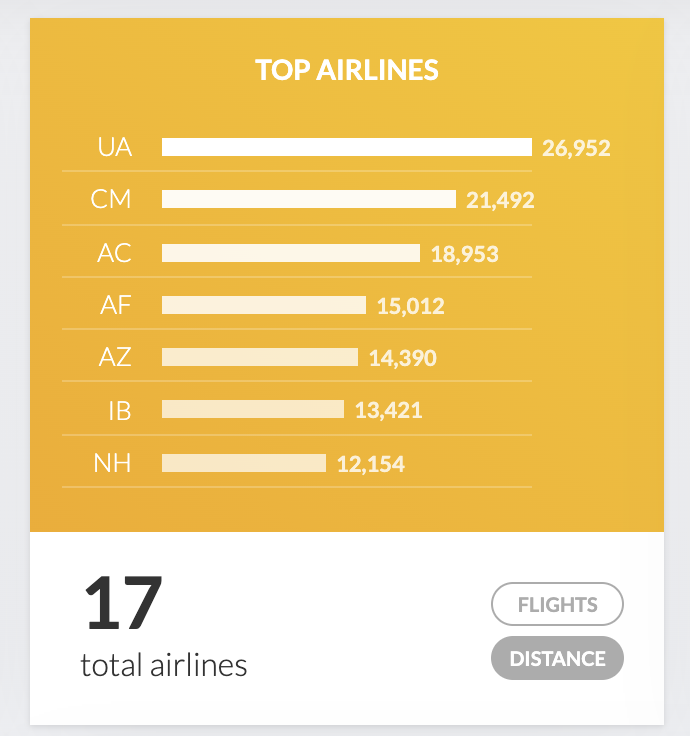
Task: Click the large number 17
Action: point(123,603)
